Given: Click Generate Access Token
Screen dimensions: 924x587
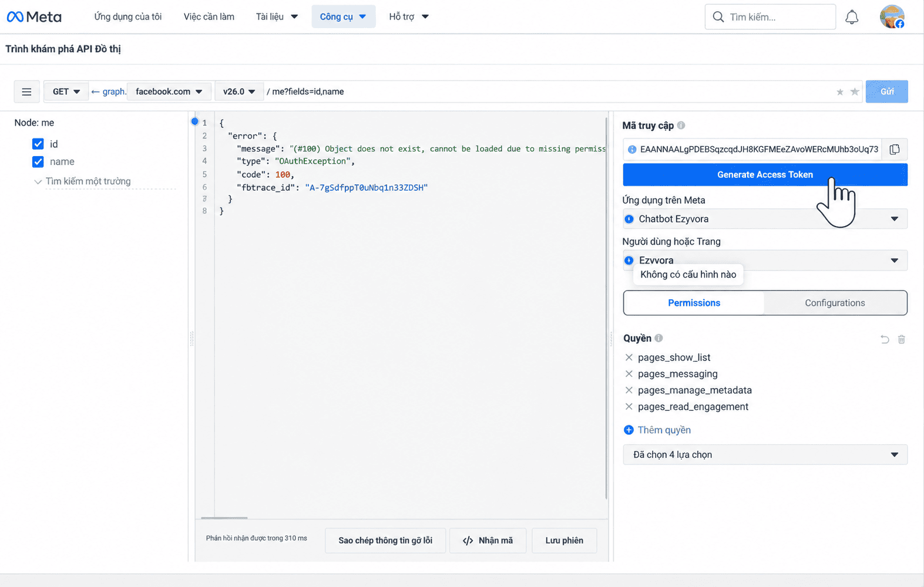Looking at the screenshot, I should (x=765, y=175).
